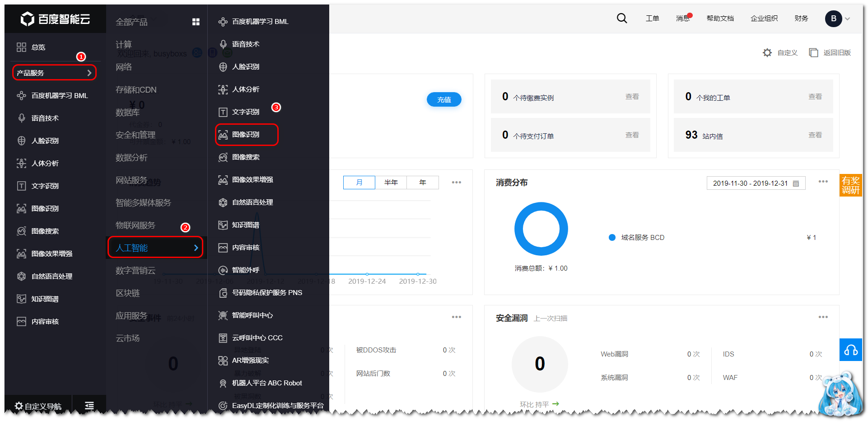Click the 图像搜索 icon in left sidebar

pos(21,231)
